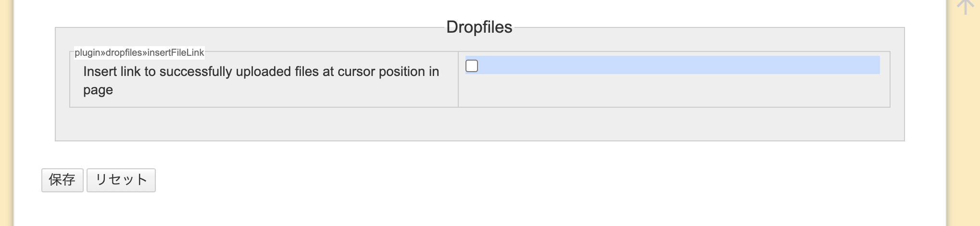
Task: Click the Japanese Reset button next to 保存
Action: pos(121,180)
